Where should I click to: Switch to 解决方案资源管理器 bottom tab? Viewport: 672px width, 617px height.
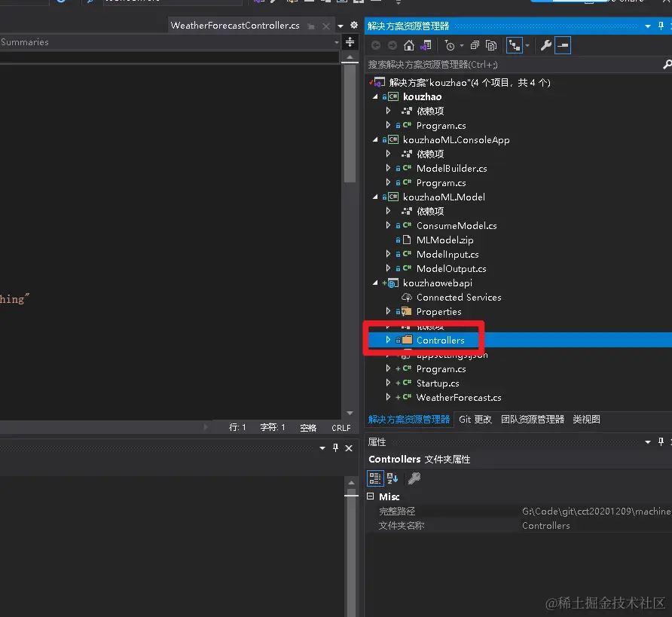click(409, 420)
